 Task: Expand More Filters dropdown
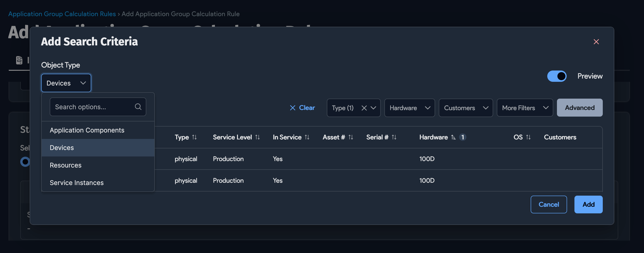(x=524, y=108)
